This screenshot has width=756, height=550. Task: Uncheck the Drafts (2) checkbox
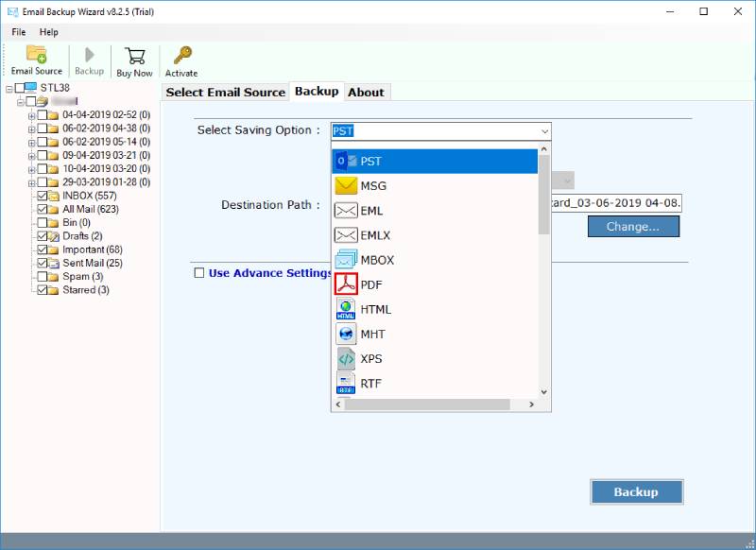(42, 236)
